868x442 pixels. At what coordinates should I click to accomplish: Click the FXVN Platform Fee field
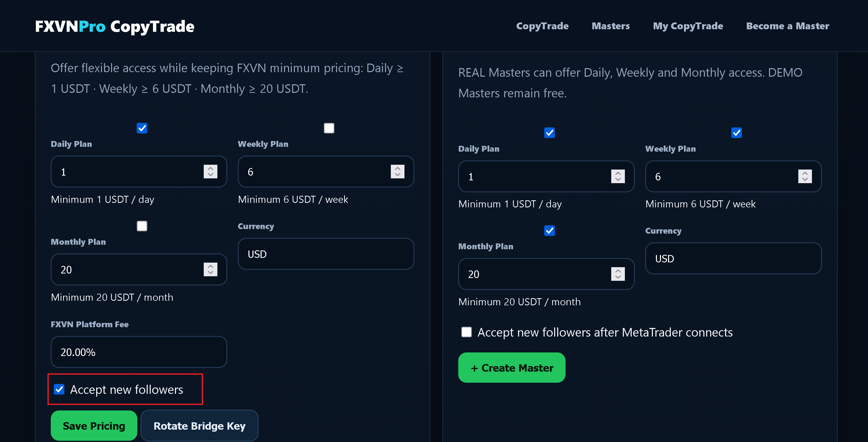[139, 352]
